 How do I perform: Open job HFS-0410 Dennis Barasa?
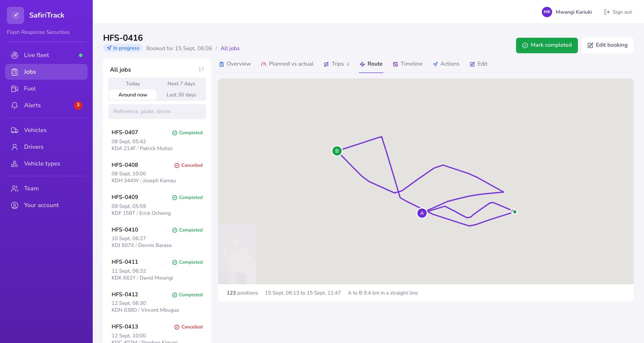pos(157,237)
